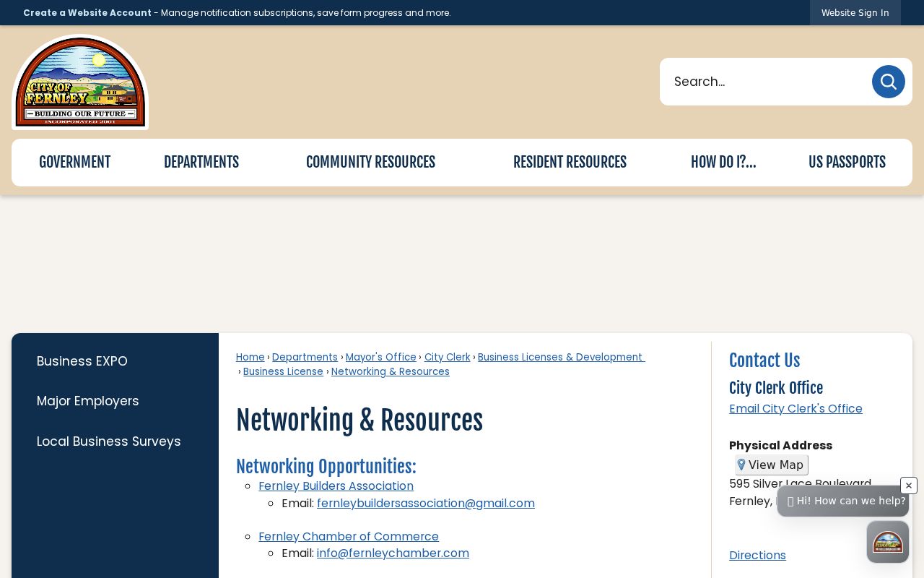924x578 pixels.
Task: Open Fernley Chamber of Commerce link
Action: [x=349, y=537]
